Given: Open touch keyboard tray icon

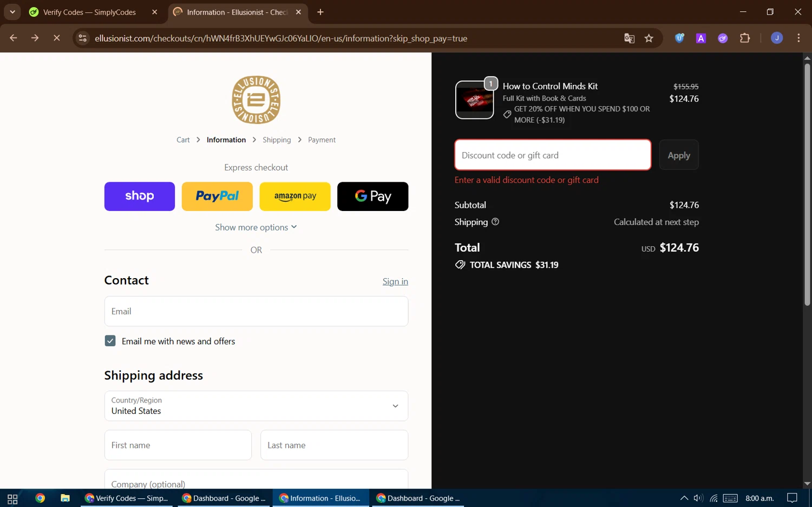Looking at the screenshot, I should click(730, 498).
